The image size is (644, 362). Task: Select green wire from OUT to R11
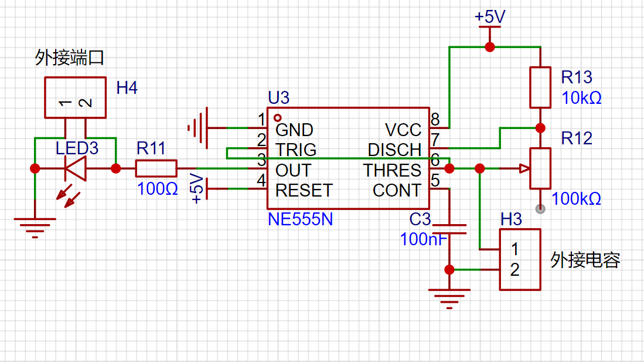click(x=222, y=168)
